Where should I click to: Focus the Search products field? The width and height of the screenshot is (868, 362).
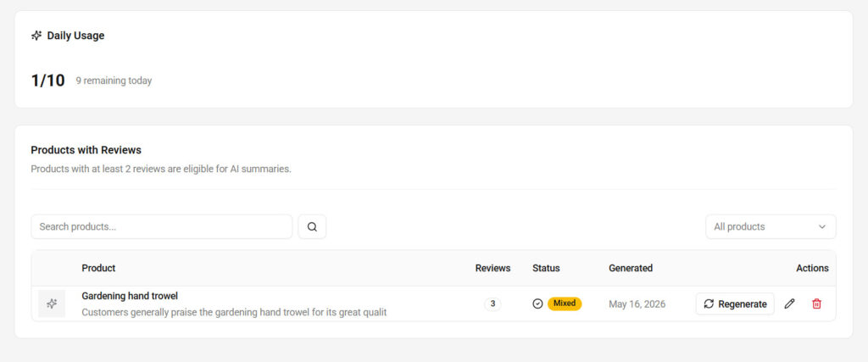coord(162,227)
